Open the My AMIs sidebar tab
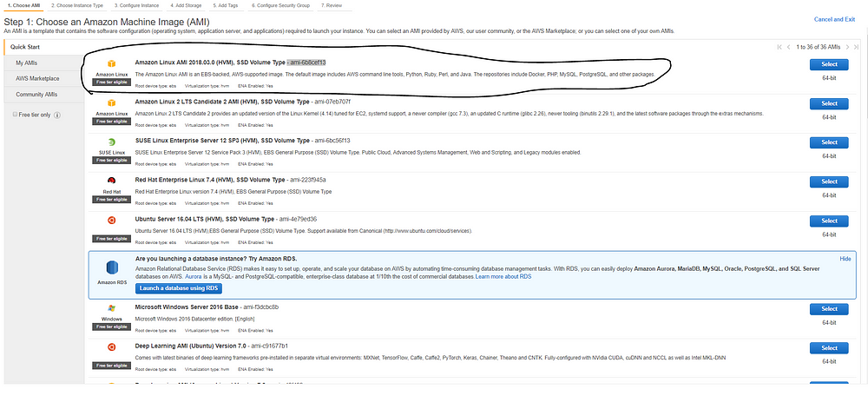868x396 pixels. [x=44, y=63]
